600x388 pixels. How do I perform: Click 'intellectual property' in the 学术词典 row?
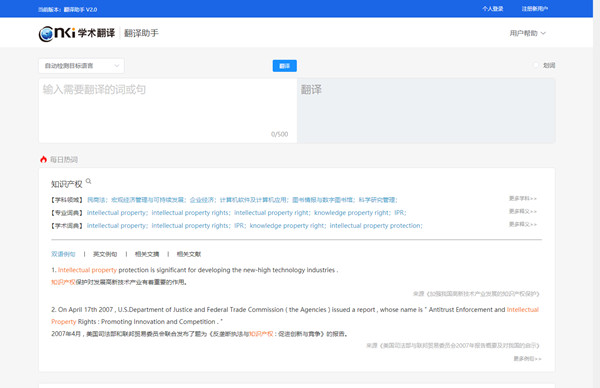(x=116, y=226)
